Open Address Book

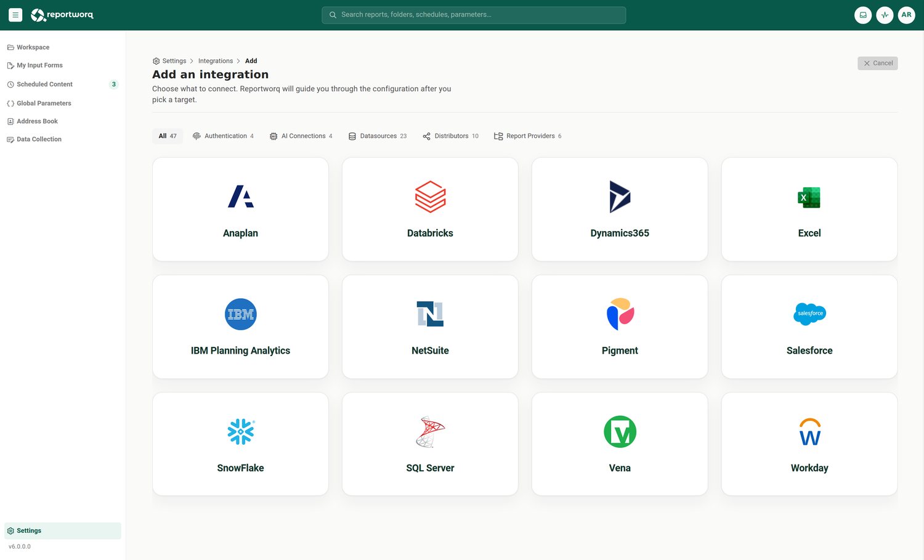(x=62, y=121)
